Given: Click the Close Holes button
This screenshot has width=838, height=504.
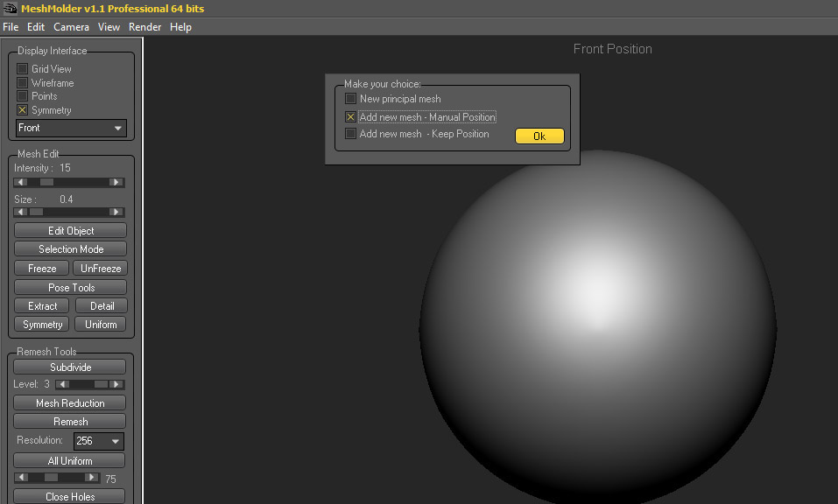Looking at the screenshot, I should pos(69,496).
